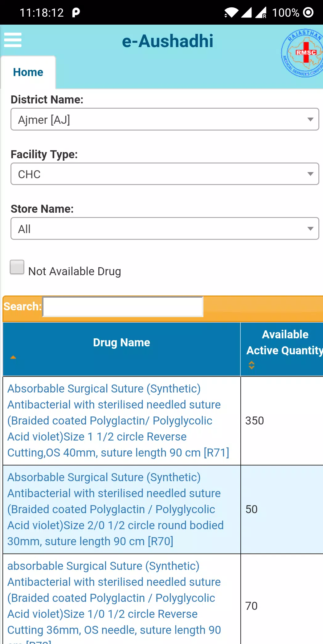The width and height of the screenshot is (323, 644).
Task: Tap the P notification icon in status bar
Action: 76,13
